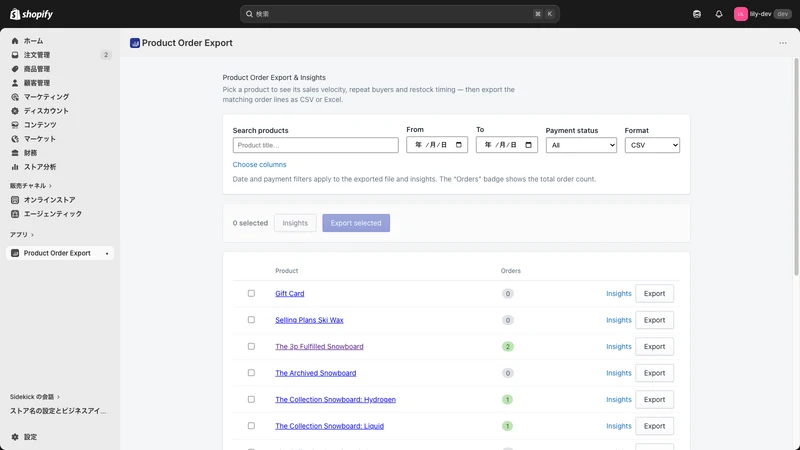Click settings gear icon (設定)
Viewport: 800px width, 450px height.
(x=15, y=437)
